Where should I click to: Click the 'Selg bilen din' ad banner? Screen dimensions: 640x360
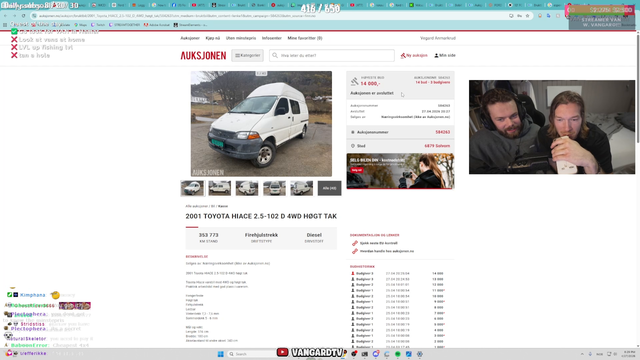tap(400, 171)
